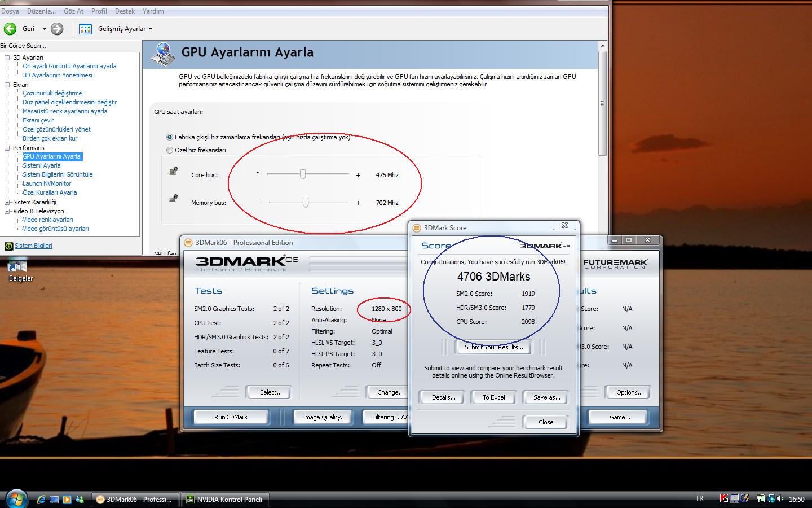Switch to NVIDIA Kontrol Paneli taskbar button
The image size is (812, 508).
point(224,500)
